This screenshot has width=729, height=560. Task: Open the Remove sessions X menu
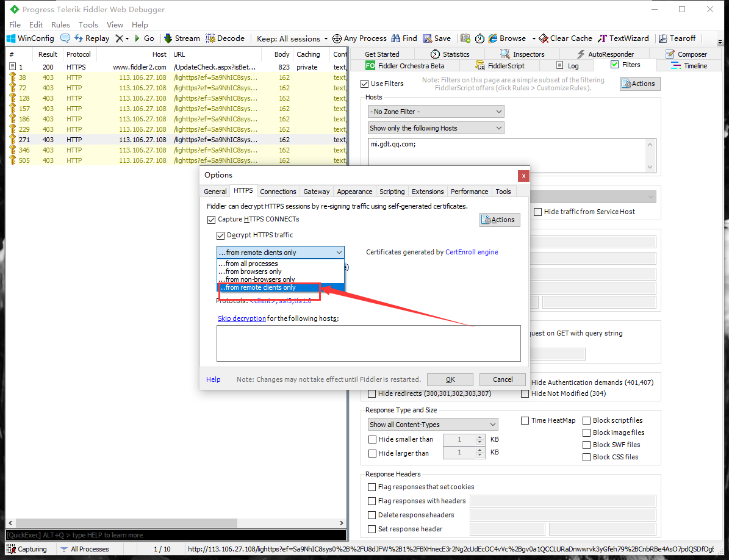tap(122, 38)
